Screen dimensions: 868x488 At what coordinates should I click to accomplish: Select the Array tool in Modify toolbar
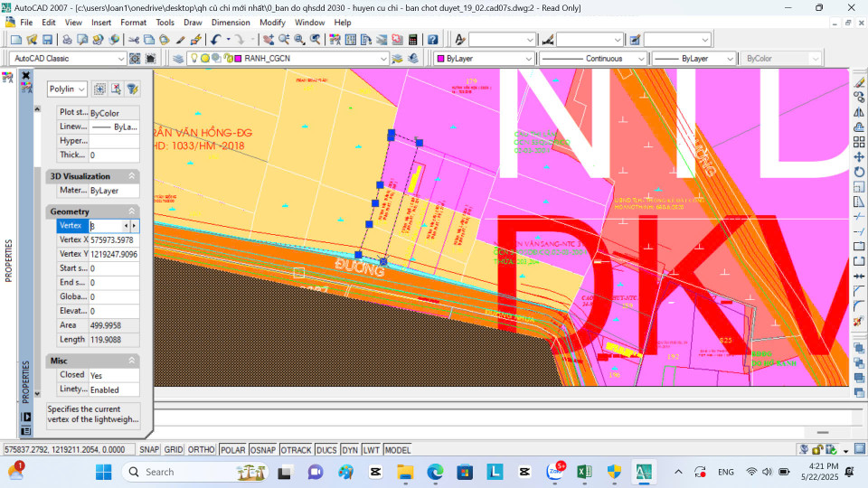coord(859,142)
